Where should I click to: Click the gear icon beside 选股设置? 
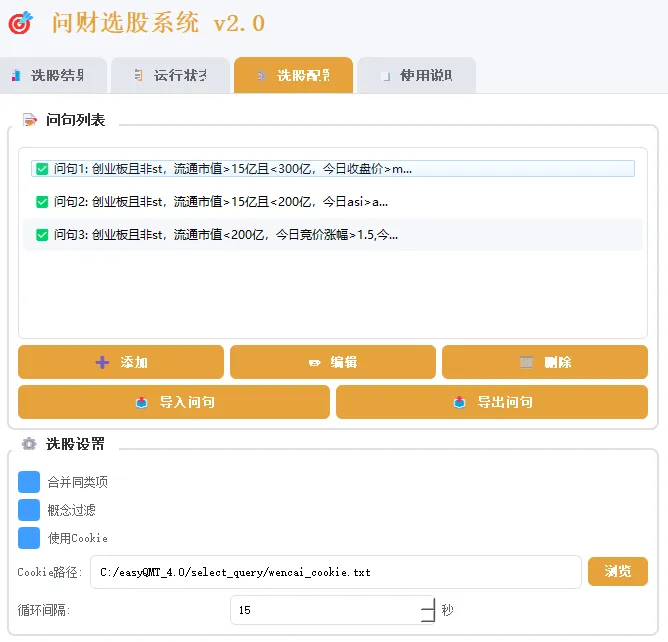(29, 444)
